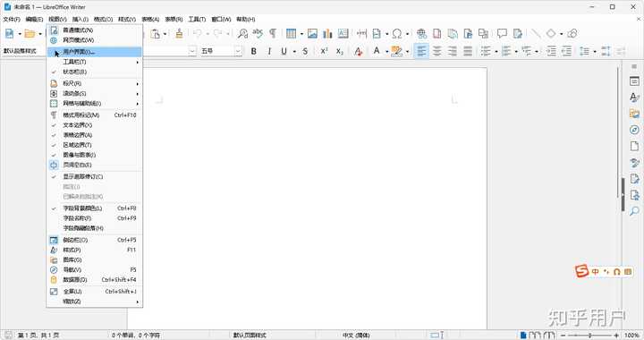Expand 滚动条 (Scrollbars) submenu
The height and width of the screenshot is (340, 644).
pos(95,94)
